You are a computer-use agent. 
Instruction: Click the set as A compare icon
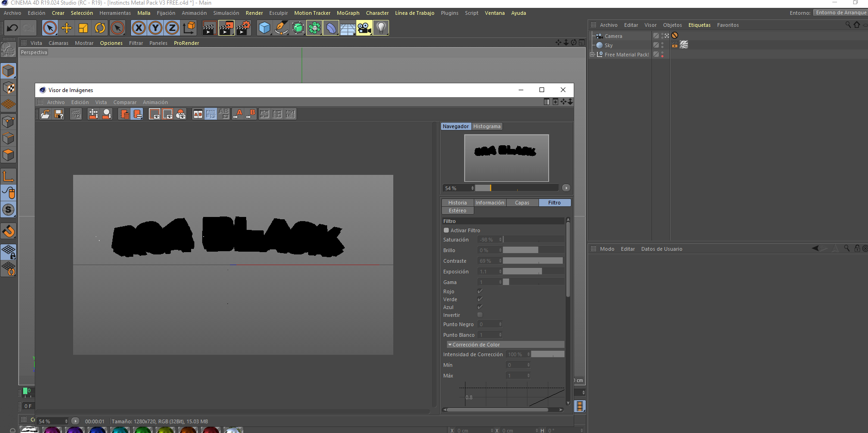(x=238, y=114)
